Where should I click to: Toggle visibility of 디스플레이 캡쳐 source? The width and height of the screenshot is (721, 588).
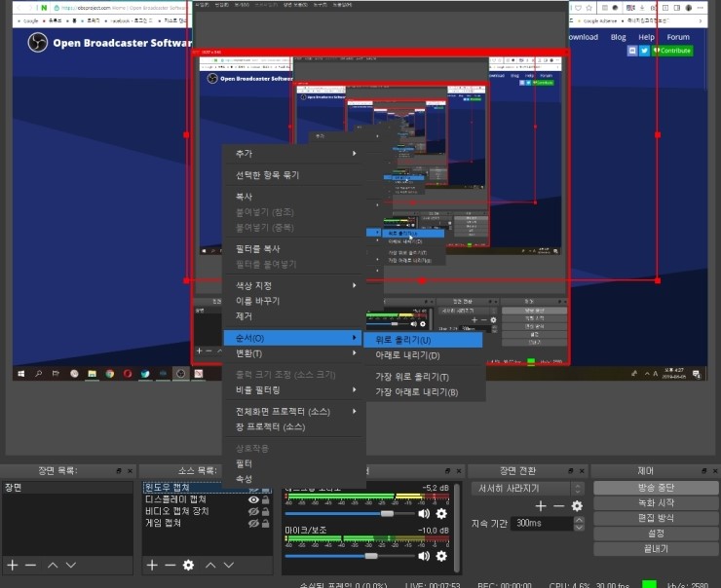click(x=253, y=499)
